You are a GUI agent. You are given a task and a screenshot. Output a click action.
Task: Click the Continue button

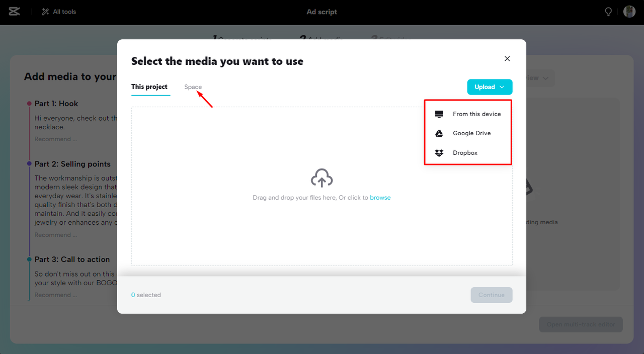(492, 295)
